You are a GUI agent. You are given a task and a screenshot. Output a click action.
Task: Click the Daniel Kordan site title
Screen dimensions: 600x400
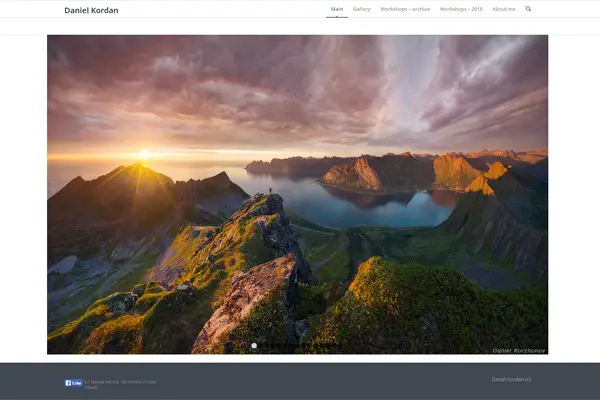[x=91, y=10]
